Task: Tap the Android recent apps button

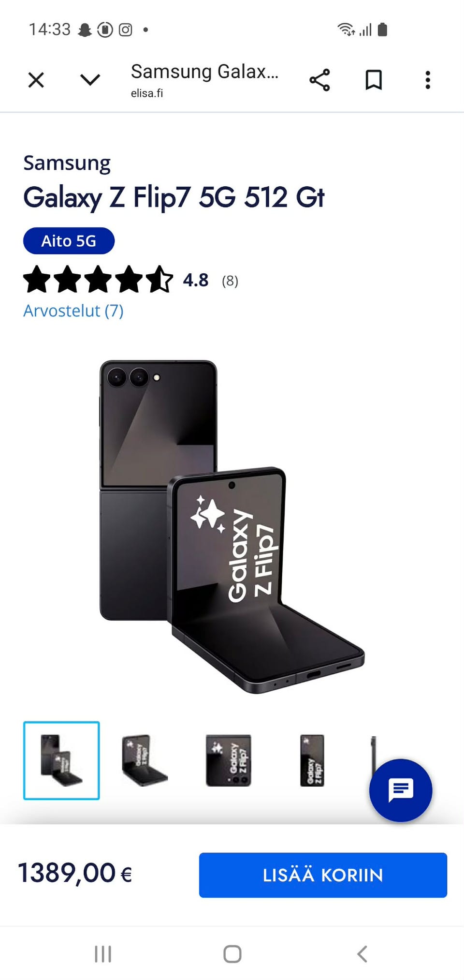Action: pyautogui.click(x=103, y=954)
